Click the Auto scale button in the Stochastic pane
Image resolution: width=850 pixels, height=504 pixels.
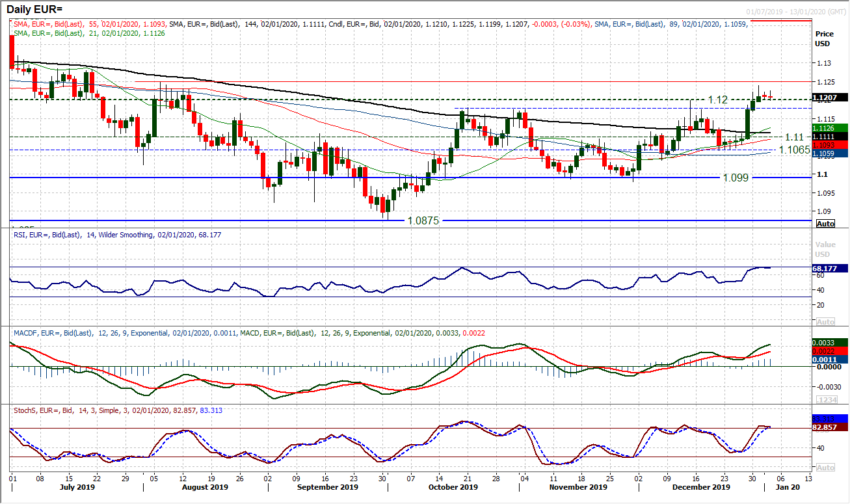click(825, 468)
